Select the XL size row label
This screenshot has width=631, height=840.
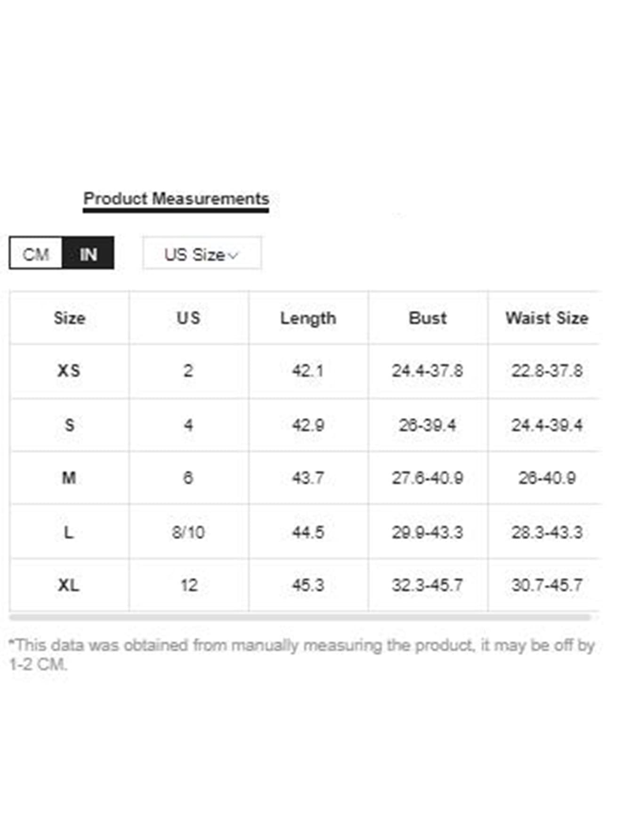click(69, 585)
